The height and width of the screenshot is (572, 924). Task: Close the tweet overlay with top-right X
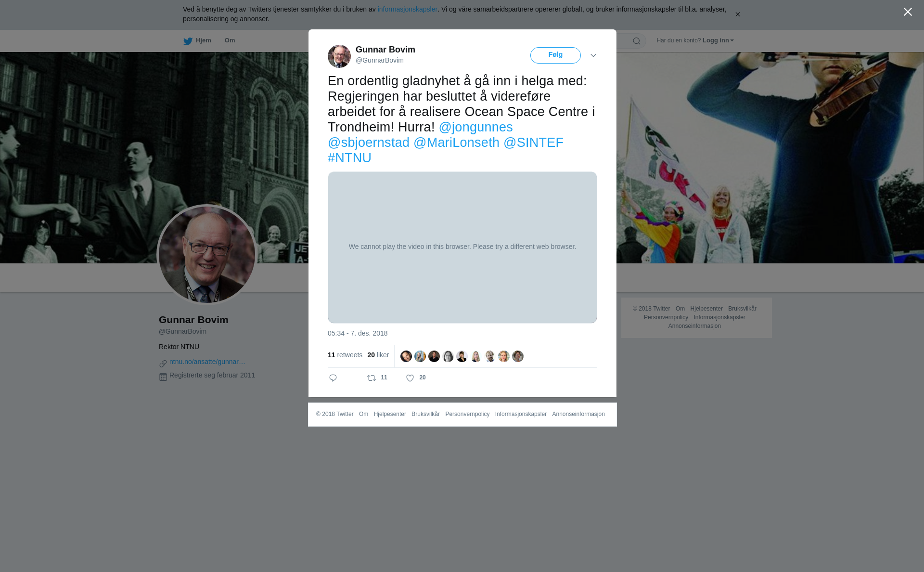tap(908, 12)
